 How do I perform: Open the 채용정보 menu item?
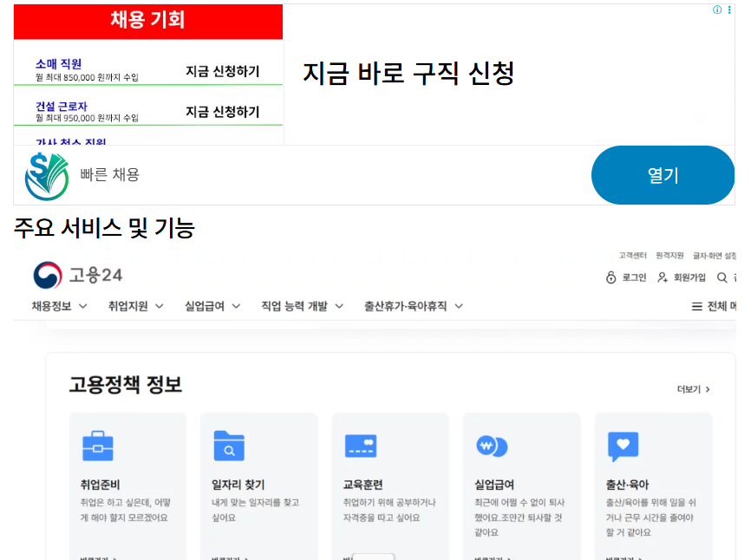pyautogui.click(x=51, y=306)
